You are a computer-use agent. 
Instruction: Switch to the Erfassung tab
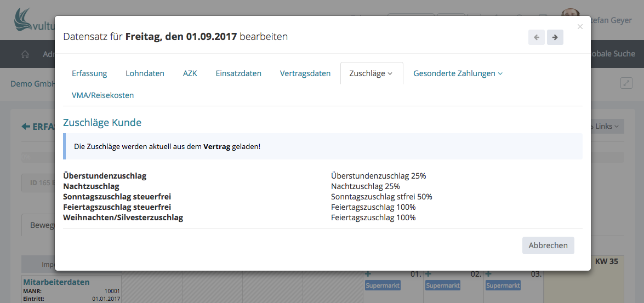[89, 73]
